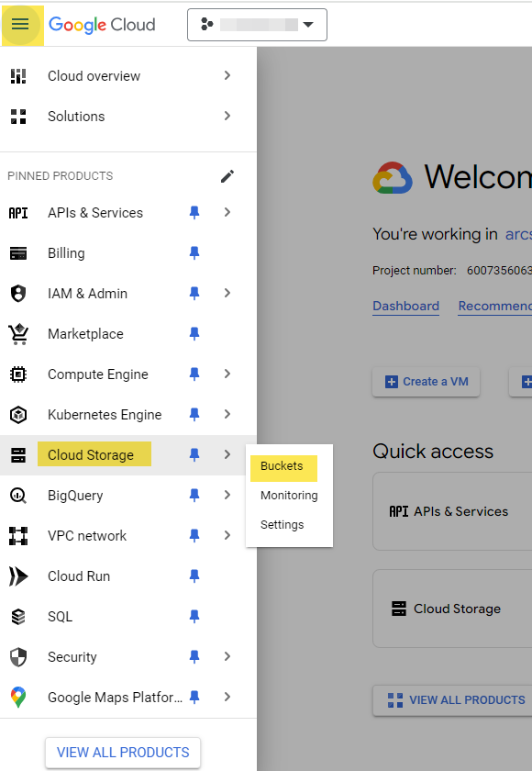Open the Cloud Run menu item label
Viewport: 532px width, 771px height.
pos(79,576)
